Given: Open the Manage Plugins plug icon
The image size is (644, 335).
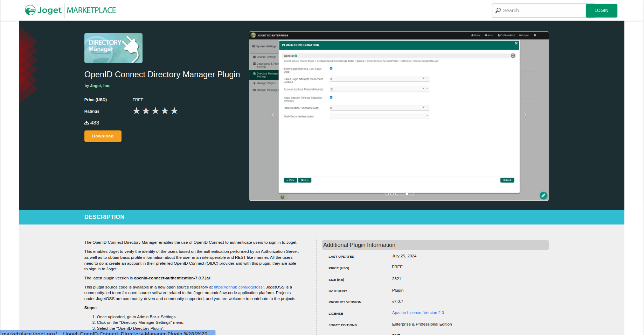Looking at the screenshot, I should point(254,83).
